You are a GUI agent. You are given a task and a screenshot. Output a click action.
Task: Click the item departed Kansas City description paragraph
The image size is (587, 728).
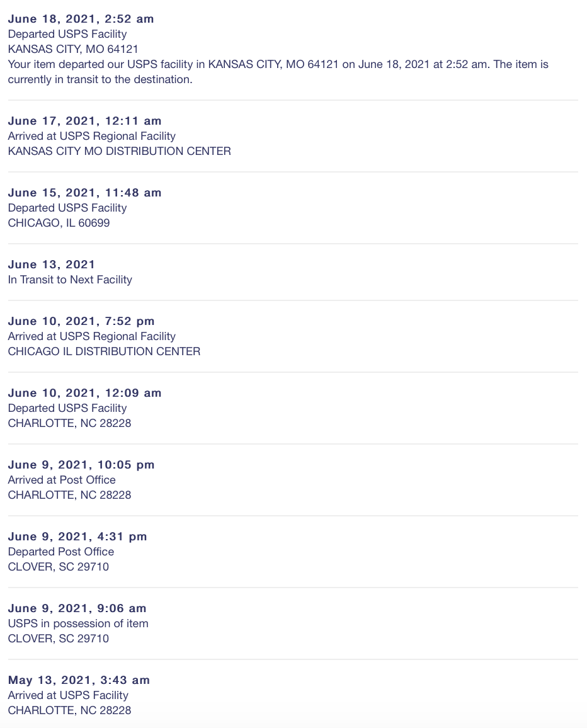278,72
